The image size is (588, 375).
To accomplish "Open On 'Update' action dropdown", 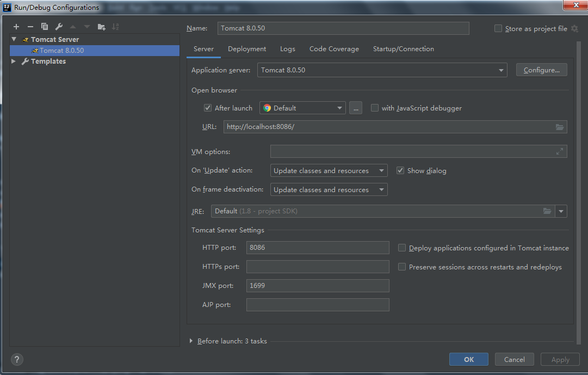I will click(x=329, y=170).
